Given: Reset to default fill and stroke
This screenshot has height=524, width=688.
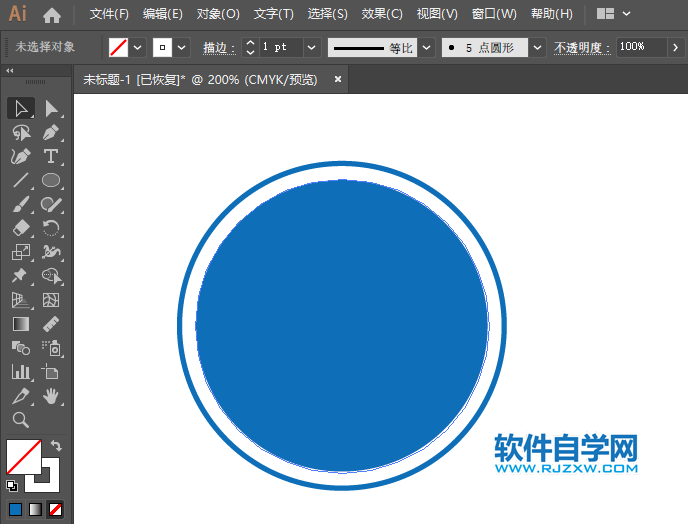Looking at the screenshot, I should [x=12, y=486].
